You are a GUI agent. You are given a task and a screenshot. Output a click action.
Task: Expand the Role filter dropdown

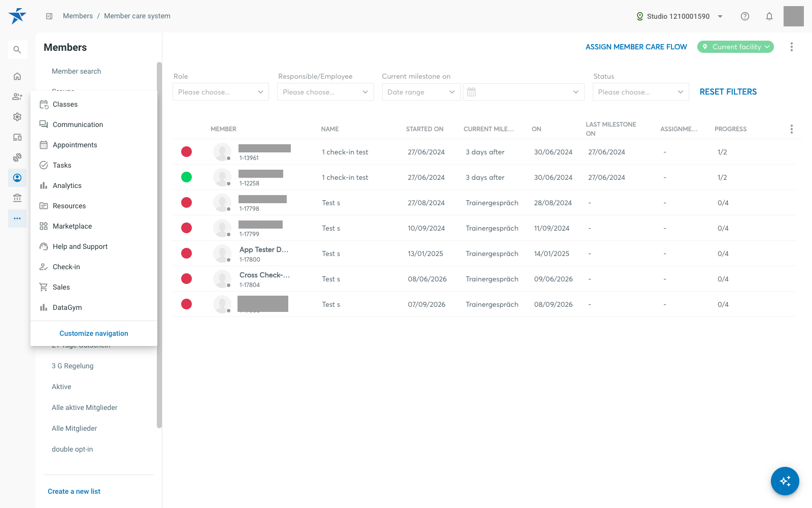(x=221, y=92)
